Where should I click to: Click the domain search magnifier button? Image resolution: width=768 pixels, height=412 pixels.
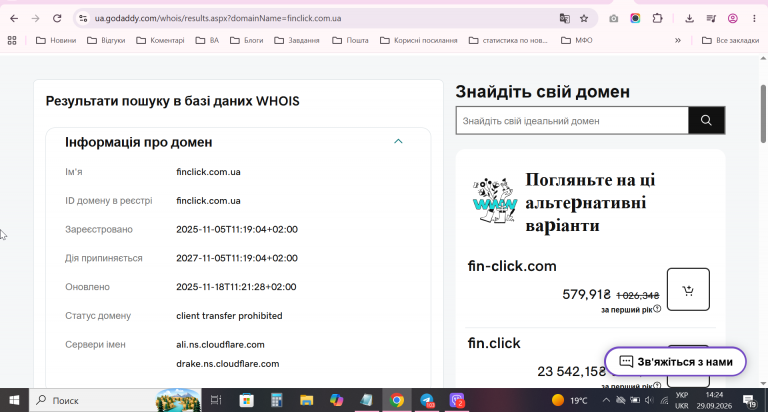point(706,121)
